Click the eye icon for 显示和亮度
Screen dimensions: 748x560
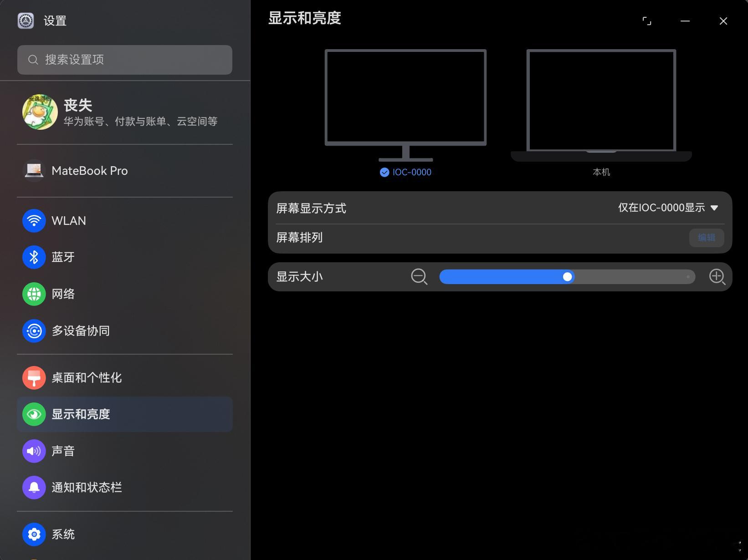[34, 414]
